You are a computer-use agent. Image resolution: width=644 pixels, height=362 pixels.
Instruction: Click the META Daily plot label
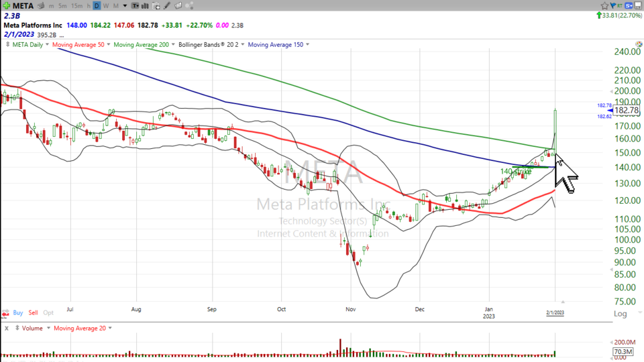click(28, 44)
